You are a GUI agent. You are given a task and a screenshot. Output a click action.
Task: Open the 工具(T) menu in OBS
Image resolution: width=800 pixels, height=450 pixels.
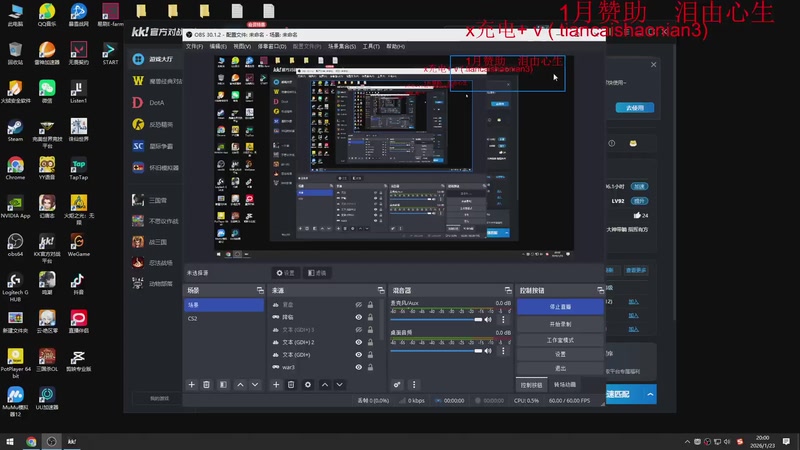coord(371,46)
